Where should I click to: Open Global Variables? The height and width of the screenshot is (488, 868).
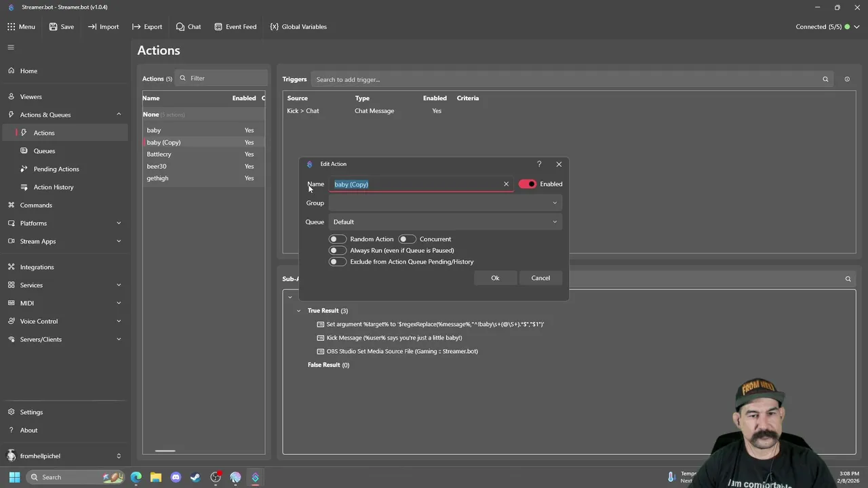pos(298,26)
